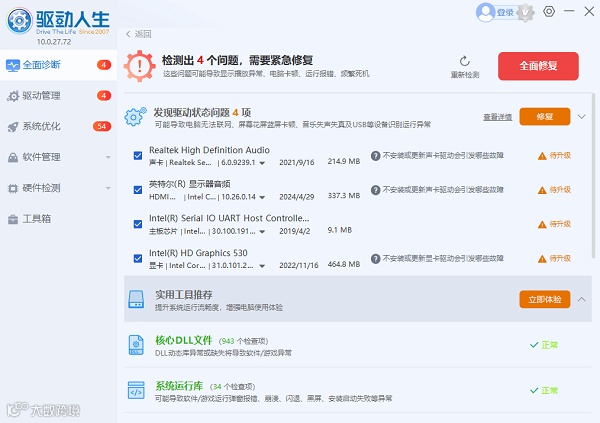Click warning triangle in HD Graphics 530 row
This screenshot has height=423, width=600.
[x=542, y=259]
